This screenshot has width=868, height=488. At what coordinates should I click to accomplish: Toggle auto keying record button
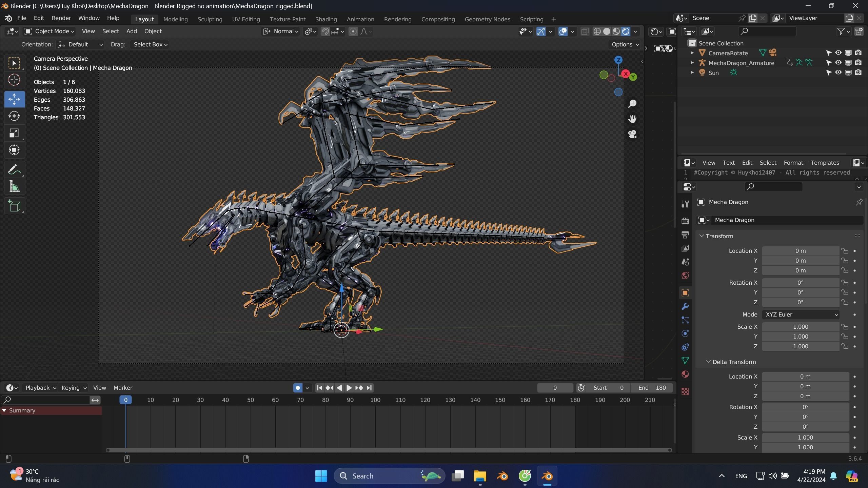click(x=298, y=388)
